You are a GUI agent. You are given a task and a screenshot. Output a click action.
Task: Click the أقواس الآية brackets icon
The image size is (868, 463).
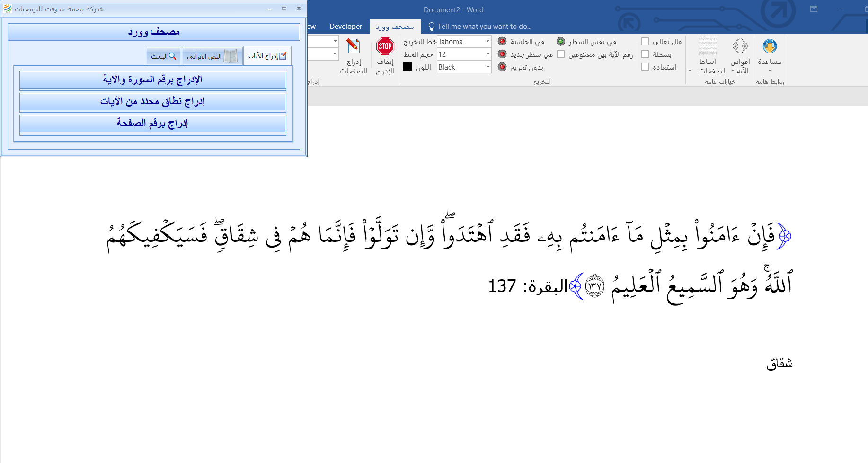click(740, 46)
